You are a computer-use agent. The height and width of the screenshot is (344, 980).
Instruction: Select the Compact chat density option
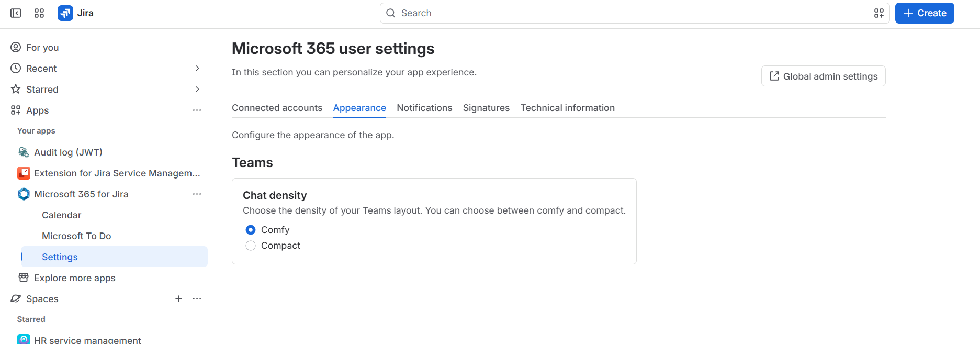pos(251,246)
